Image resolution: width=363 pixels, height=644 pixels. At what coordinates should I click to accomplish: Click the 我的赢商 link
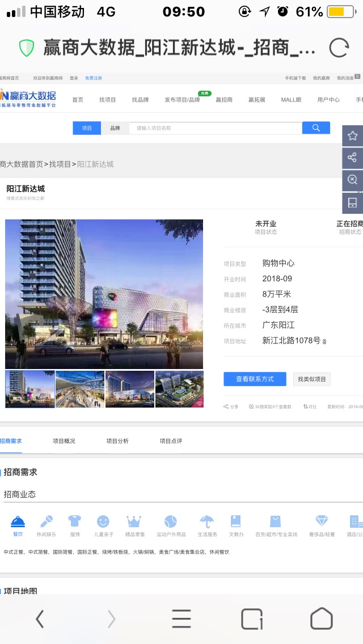(321, 78)
